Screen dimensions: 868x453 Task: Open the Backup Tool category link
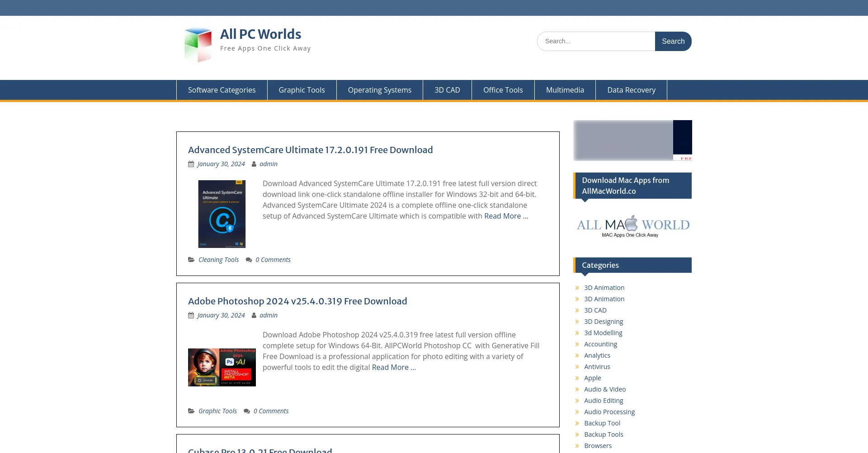(x=602, y=423)
